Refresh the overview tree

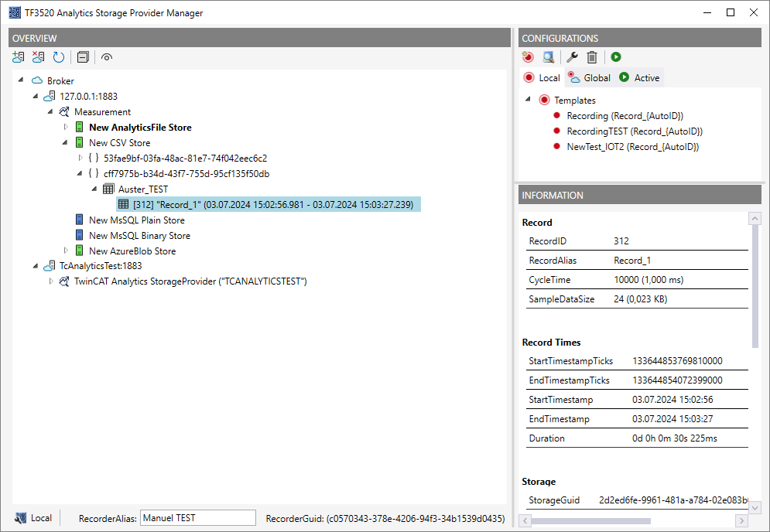coord(59,57)
